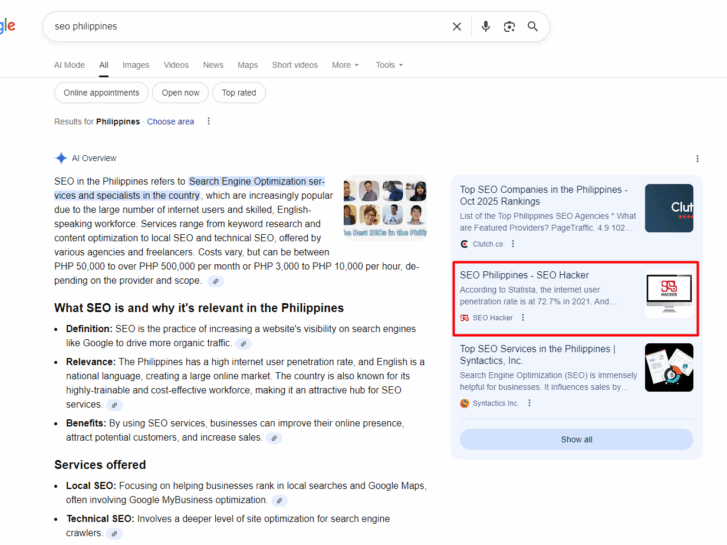Image resolution: width=727 pixels, height=545 pixels.
Task: Click source link icon after Relevance bullet
Action: (114, 405)
